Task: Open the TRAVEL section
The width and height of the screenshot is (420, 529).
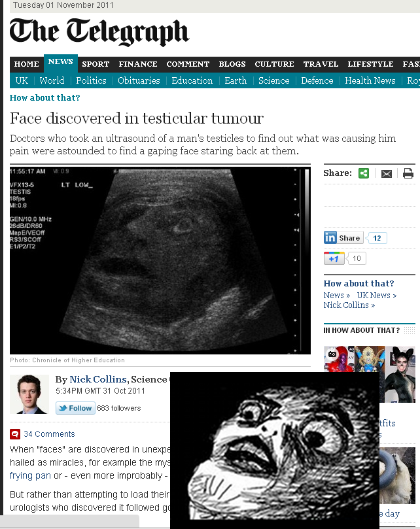Action: tap(321, 64)
